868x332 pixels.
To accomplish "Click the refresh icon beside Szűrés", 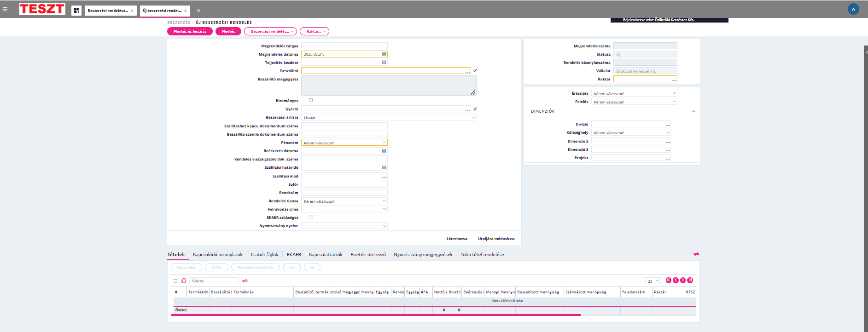I will pyautogui.click(x=184, y=280).
